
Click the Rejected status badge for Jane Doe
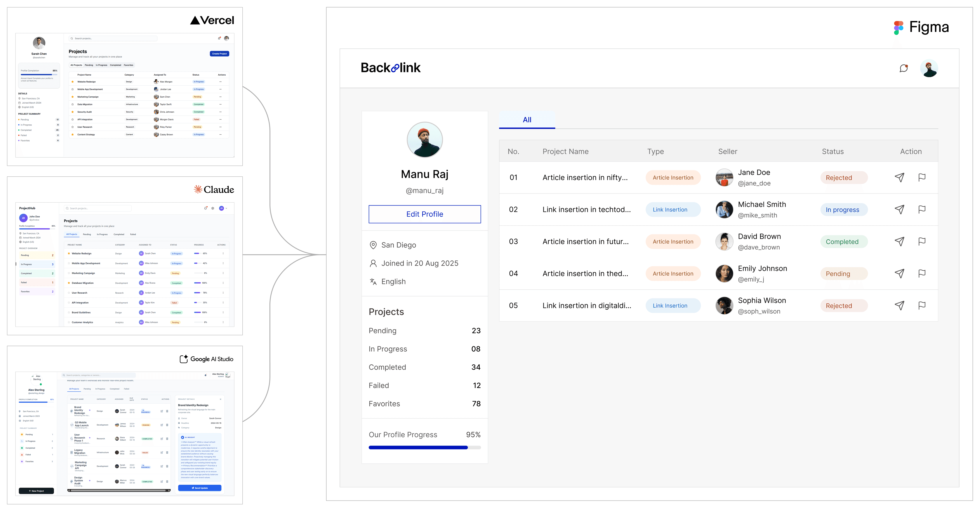tap(843, 178)
